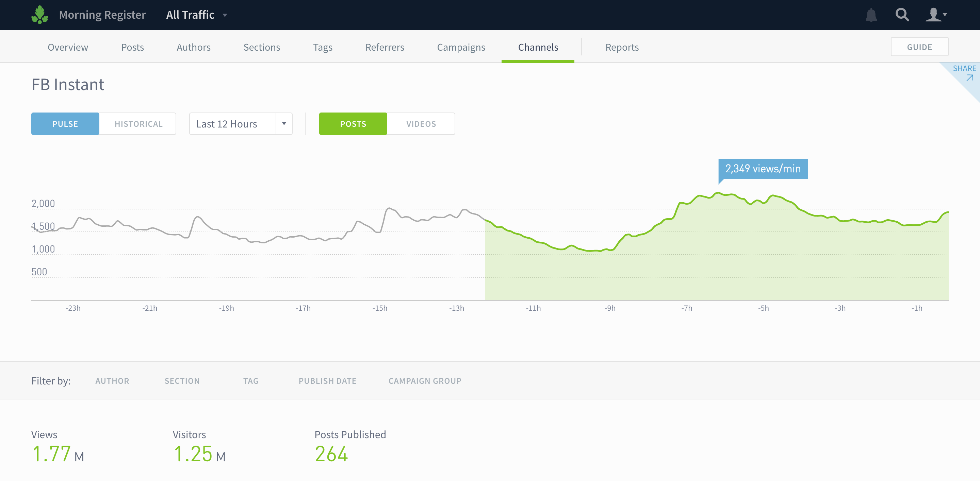Click the 2,000 y-axis label

[x=43, y=204]
